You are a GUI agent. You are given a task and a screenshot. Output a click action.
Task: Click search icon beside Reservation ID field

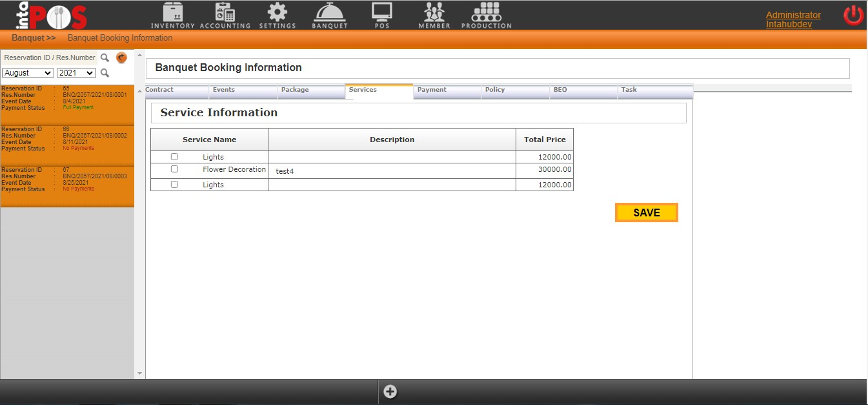pyautogui.click(x=105, y=57)
